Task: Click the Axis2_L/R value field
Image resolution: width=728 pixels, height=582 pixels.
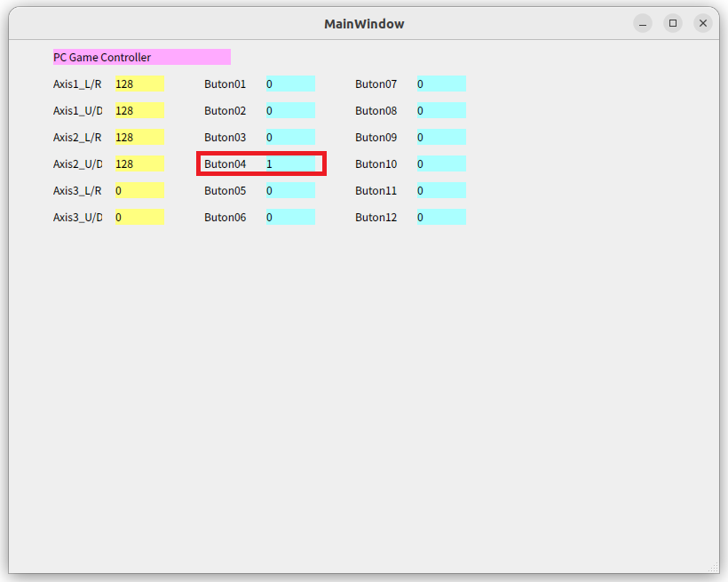Action: point(138,137)
